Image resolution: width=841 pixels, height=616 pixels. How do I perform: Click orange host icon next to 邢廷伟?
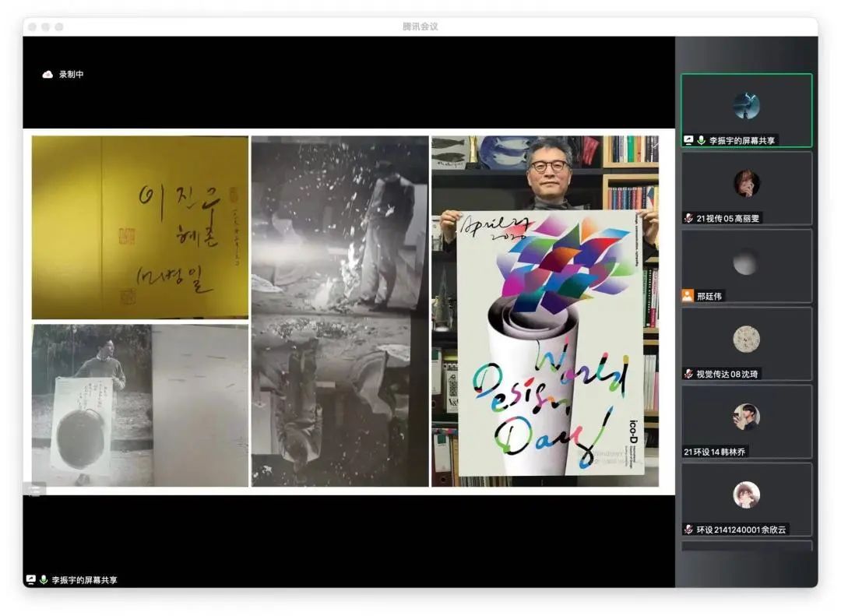(688, 296)
